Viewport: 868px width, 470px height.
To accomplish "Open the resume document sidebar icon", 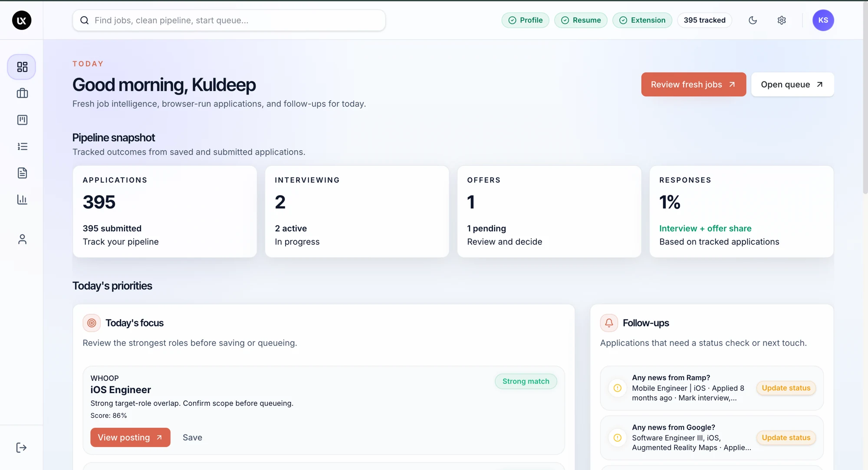I will coord(22,173).
